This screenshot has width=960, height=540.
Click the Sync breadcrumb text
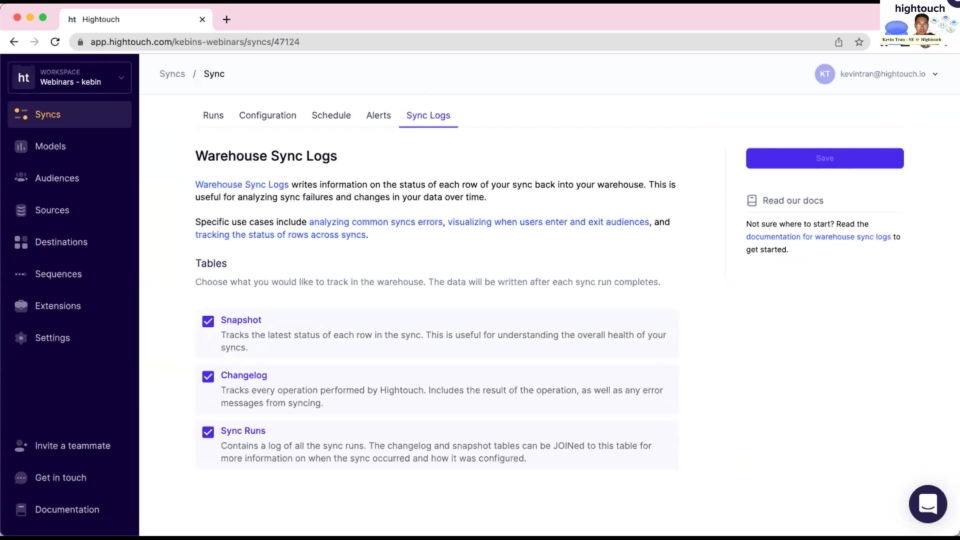214,73
